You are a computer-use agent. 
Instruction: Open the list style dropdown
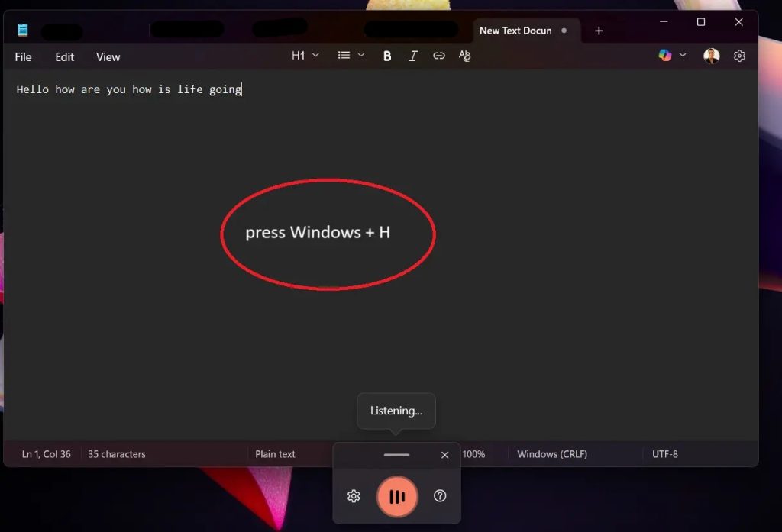350,55
